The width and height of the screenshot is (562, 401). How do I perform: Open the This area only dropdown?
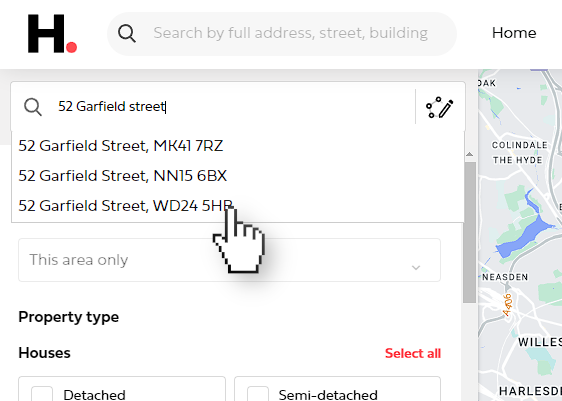[229, 260]
